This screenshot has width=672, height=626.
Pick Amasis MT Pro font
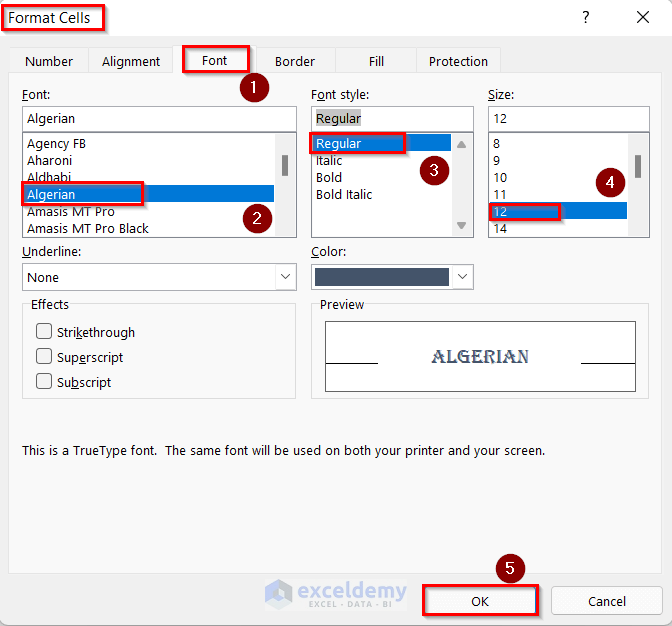point(148,212)
